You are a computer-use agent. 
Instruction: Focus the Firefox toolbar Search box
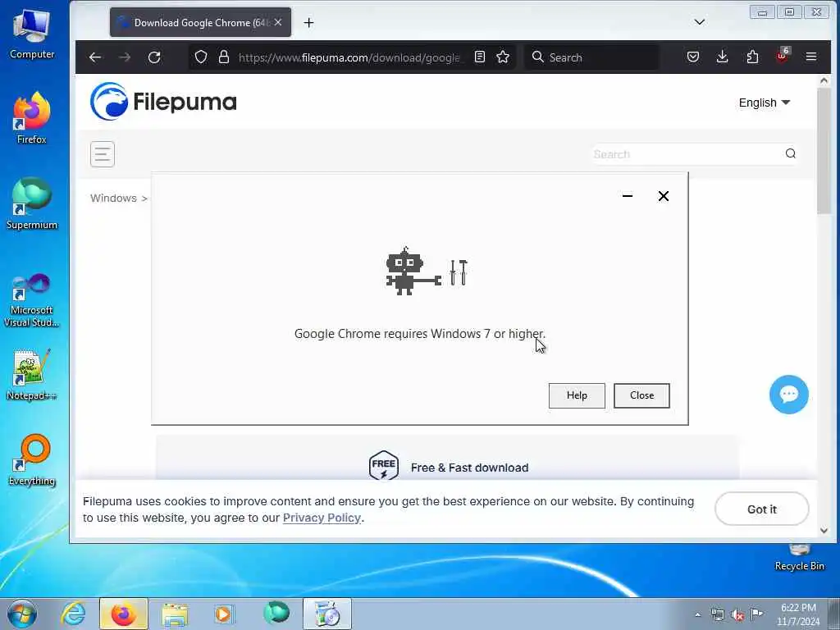click(x=592, y=57)
